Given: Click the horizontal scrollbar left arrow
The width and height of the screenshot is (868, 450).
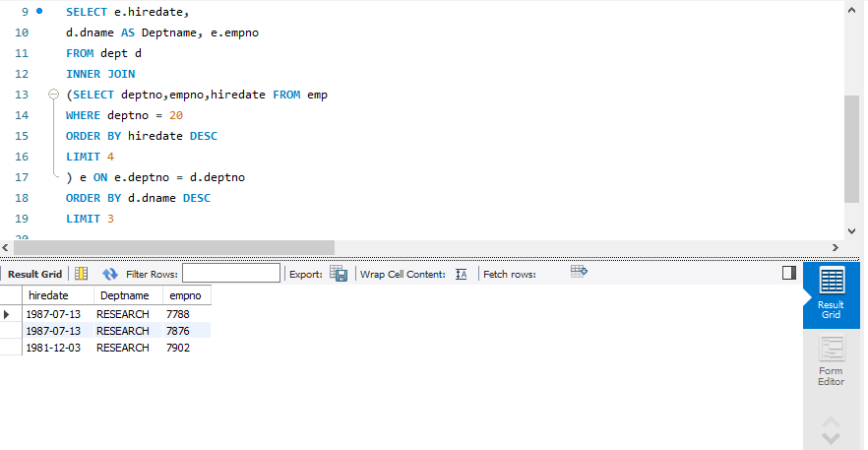Looking at the screenshot, I should [6, 248].
